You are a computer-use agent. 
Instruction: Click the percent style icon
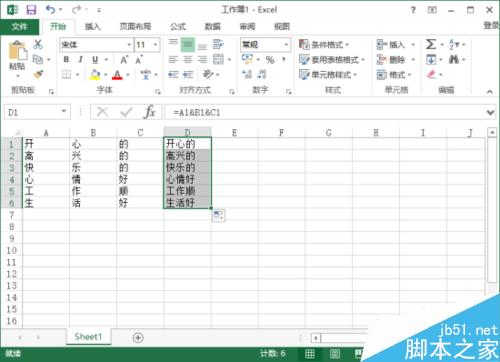270,60
